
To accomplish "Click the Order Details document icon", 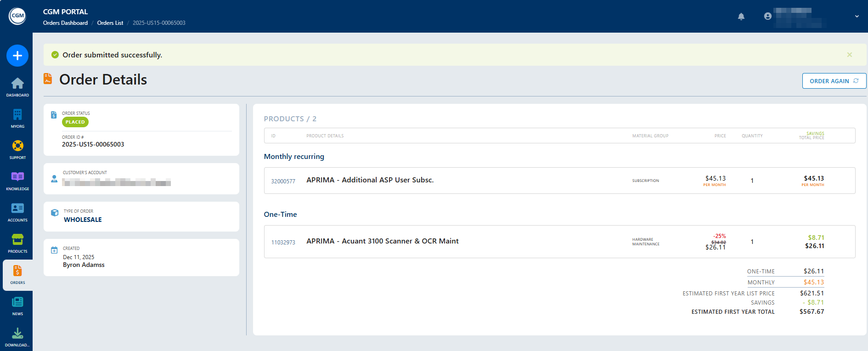I will point(48,79).
